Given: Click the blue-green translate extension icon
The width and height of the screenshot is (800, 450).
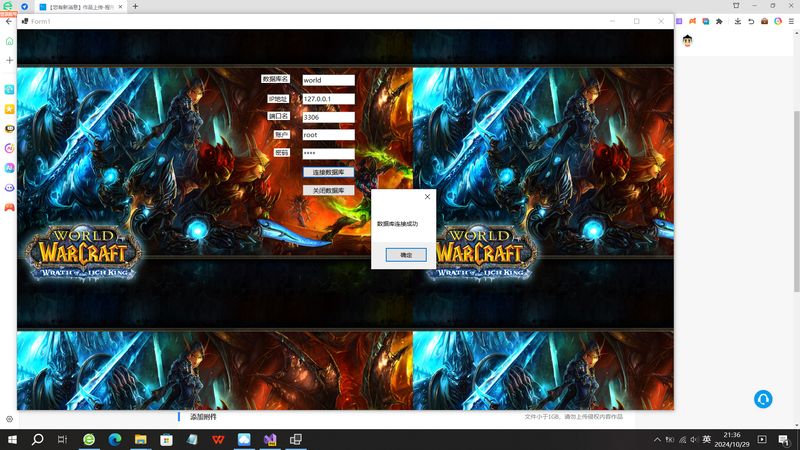Looking at the screenshot, I should (x=706, y=21).
